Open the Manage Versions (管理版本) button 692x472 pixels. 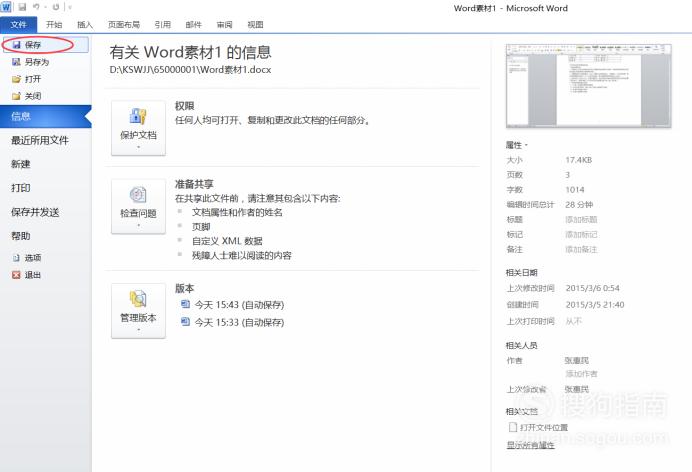pyautogui.click(x=138, y=311)
